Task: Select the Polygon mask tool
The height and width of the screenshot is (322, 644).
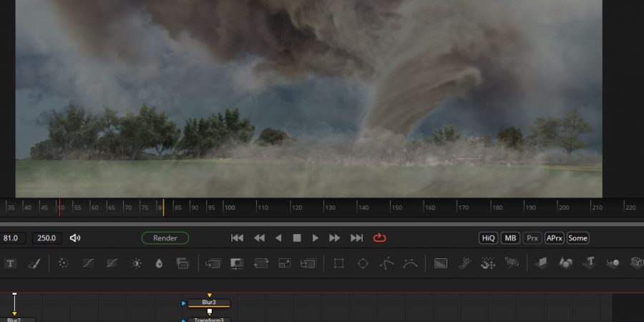Action: tap(386, 263)
